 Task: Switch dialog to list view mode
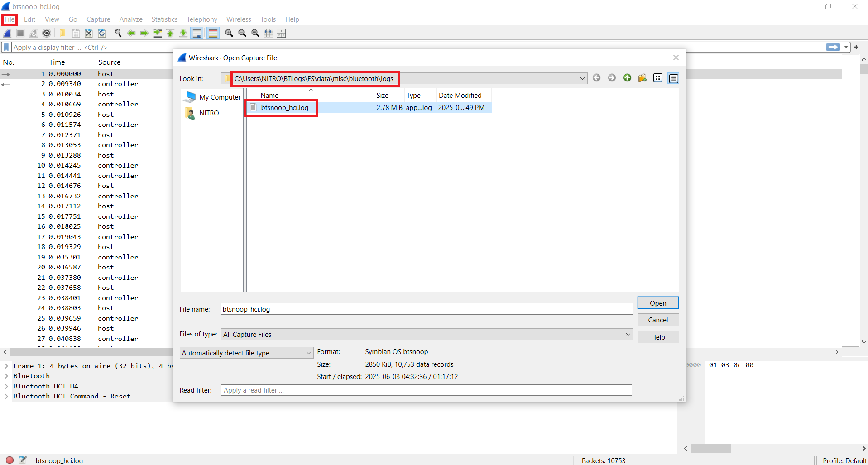pos(658,78)
